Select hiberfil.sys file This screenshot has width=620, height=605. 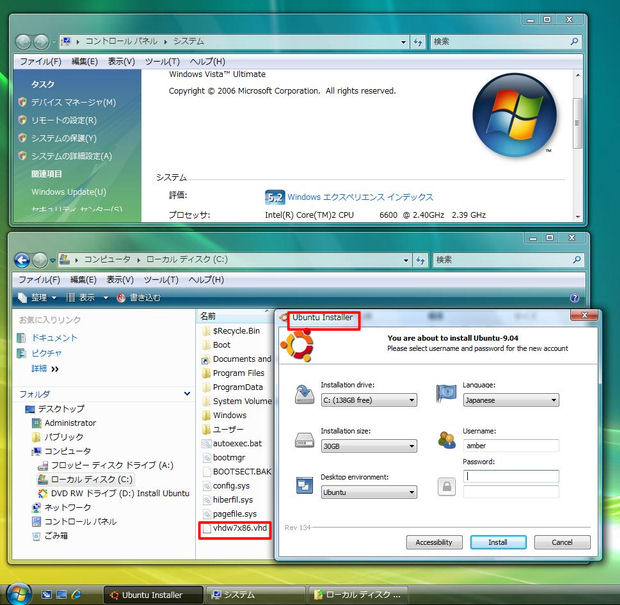[232, 499]
